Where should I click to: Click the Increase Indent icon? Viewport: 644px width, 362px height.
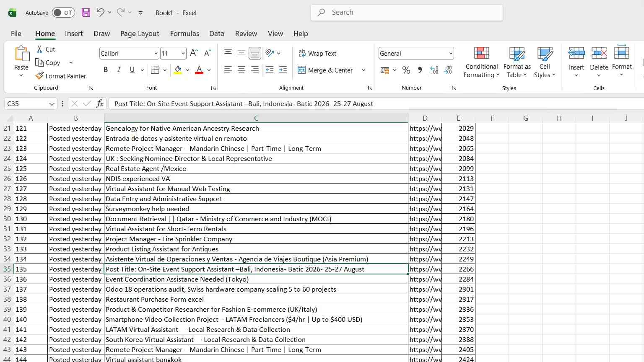[x=283, y=70]
